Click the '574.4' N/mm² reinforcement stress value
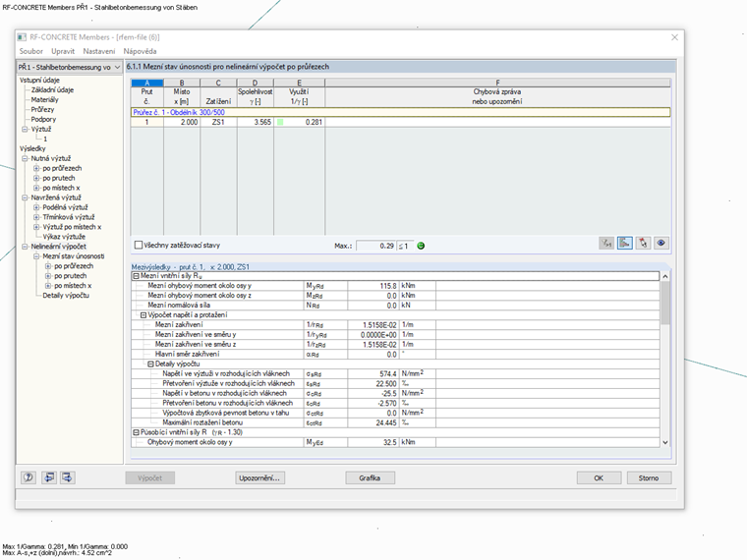This screenshot has width=747, height=560. coord(373,373)
